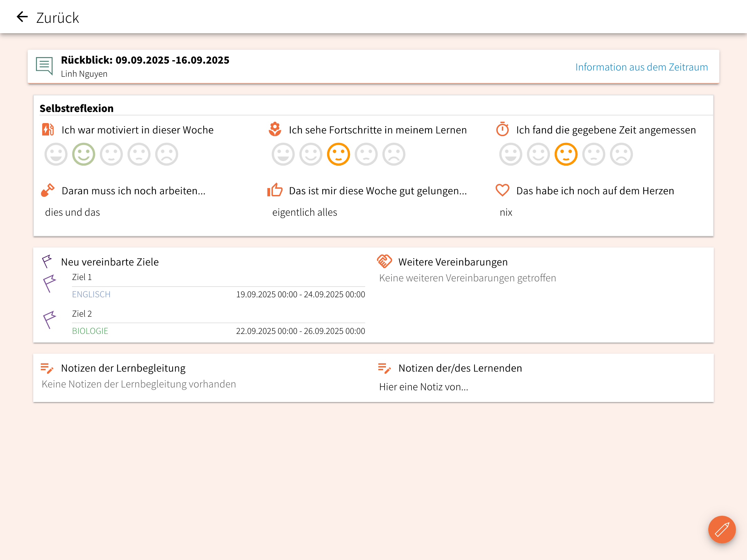This screenshot has height=560, width=747.
Task: Click the heart icon beside auf dem Herzen
Action: [x=502, y=190]
